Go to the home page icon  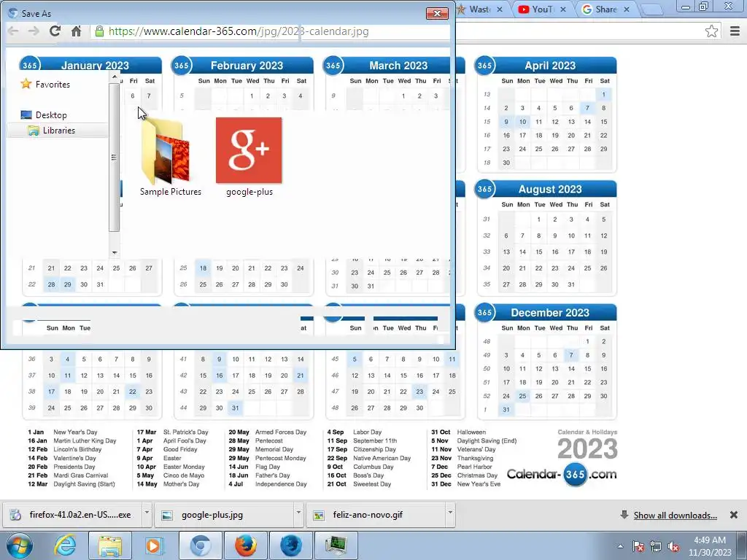point(76,31)
